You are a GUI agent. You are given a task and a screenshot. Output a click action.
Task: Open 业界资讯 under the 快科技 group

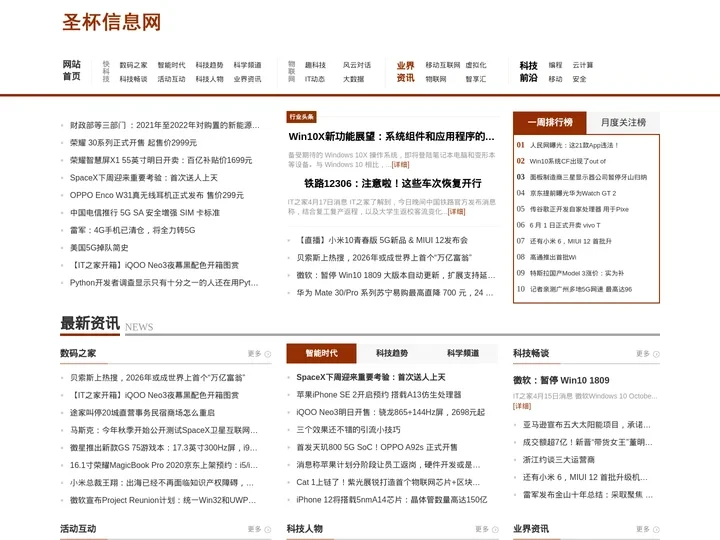[247, 79]
